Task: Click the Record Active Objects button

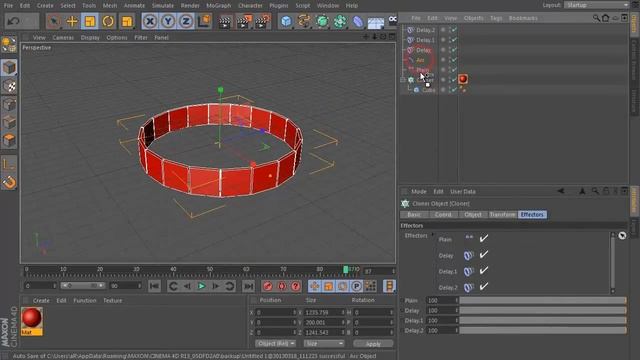Action: [268, 286]
